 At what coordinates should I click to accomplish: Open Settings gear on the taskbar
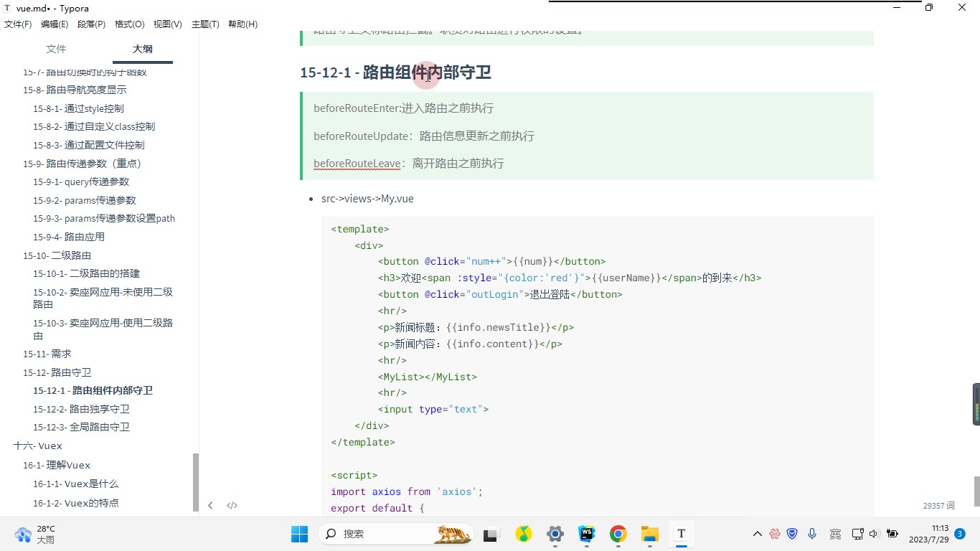[x=555, y=534]
